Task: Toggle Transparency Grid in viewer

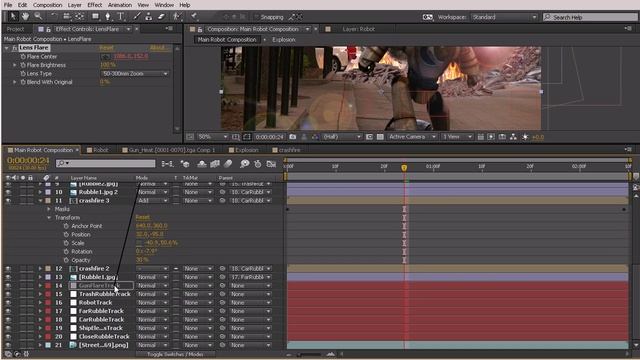Action: (380, 137)
